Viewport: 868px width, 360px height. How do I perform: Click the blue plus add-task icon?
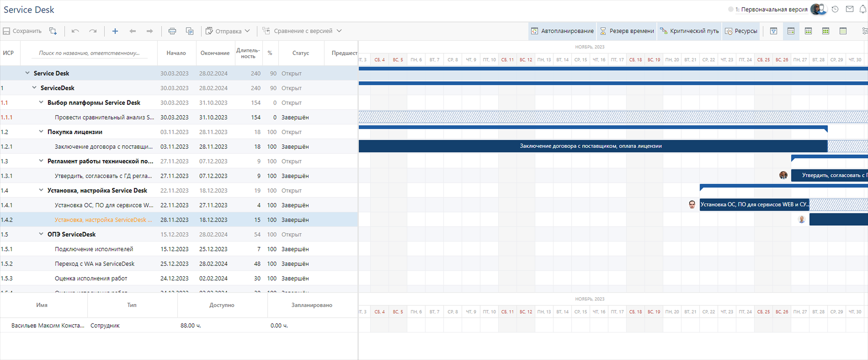pyautogui.click(x=115, y=31)
